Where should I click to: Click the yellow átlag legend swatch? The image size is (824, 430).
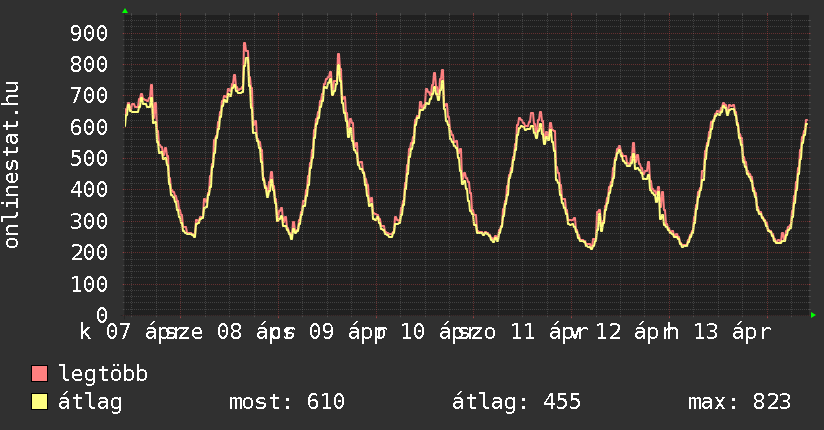coord(40,403)
